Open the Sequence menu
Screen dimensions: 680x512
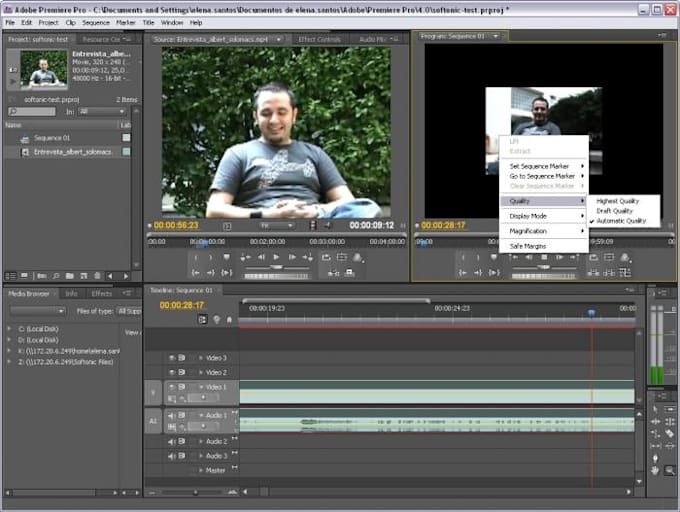point(96,22)
